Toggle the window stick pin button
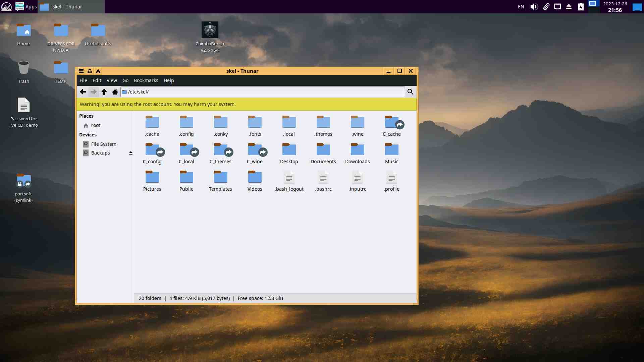Image resolution: width=644 pixels, height=362 pixels. (x=90, y=71)
